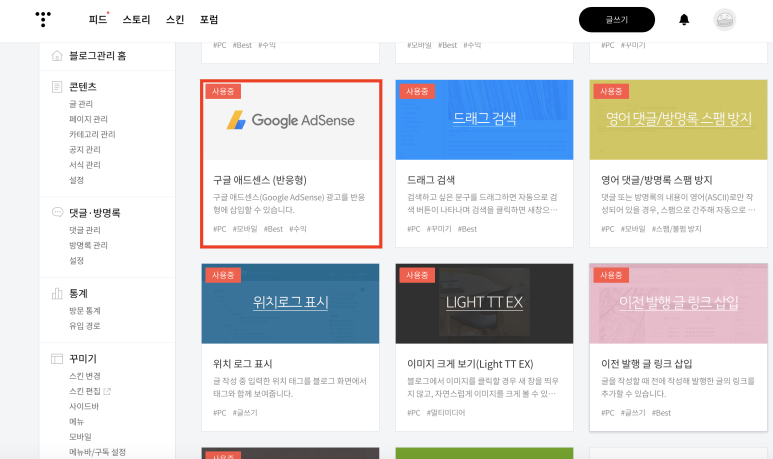
Task: Open 페이지 관리 in sidebar
Action: (88, 119)
